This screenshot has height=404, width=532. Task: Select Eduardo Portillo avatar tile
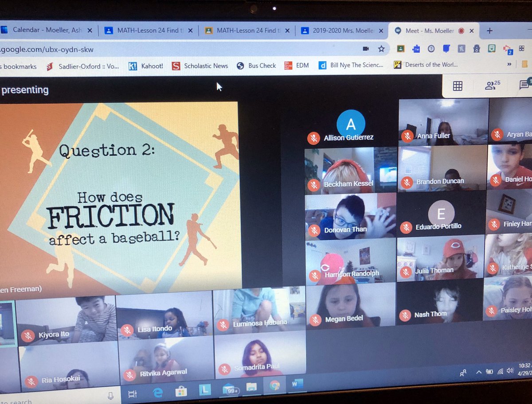(x=441, y=214)
